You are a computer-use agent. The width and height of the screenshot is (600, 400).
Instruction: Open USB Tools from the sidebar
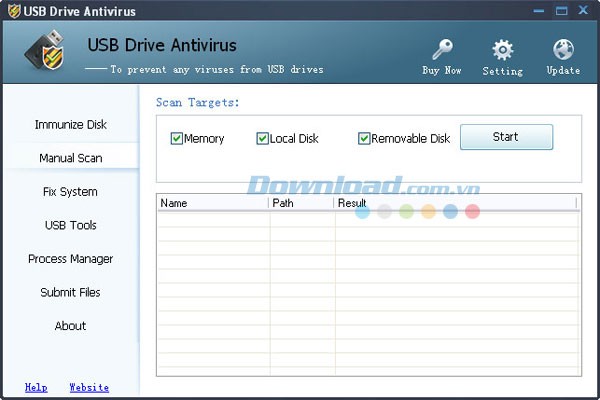click(x=71, y=225)
